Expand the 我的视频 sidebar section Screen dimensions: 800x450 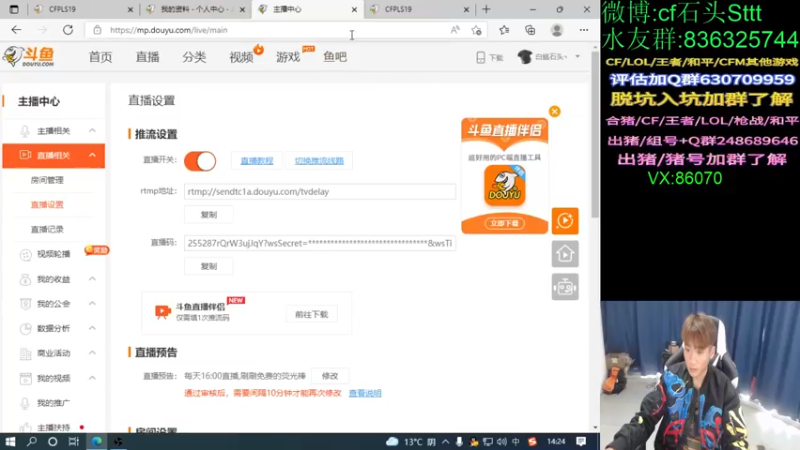[92, 378]
